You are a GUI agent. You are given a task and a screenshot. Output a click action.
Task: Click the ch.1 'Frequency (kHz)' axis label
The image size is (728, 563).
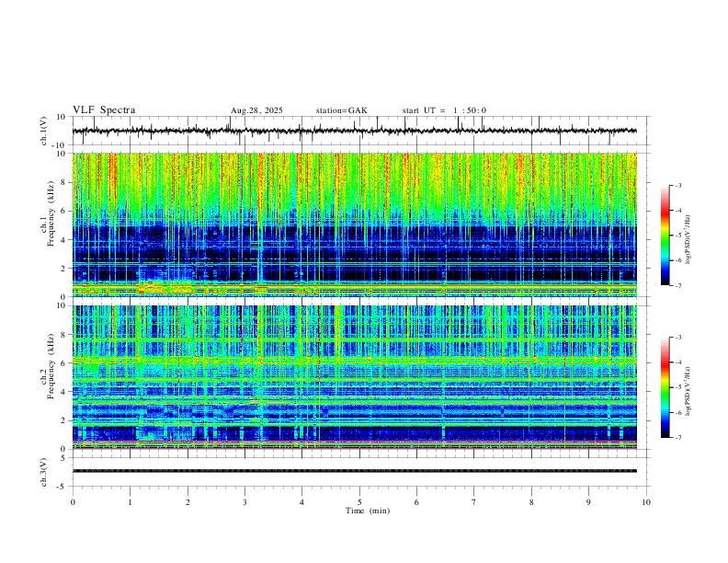[x=51, y=213]
